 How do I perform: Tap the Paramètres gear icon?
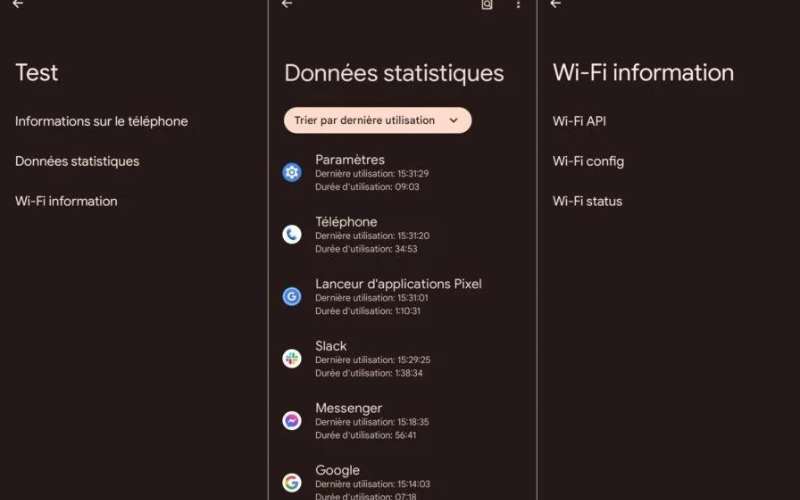[x=292, y=172]
